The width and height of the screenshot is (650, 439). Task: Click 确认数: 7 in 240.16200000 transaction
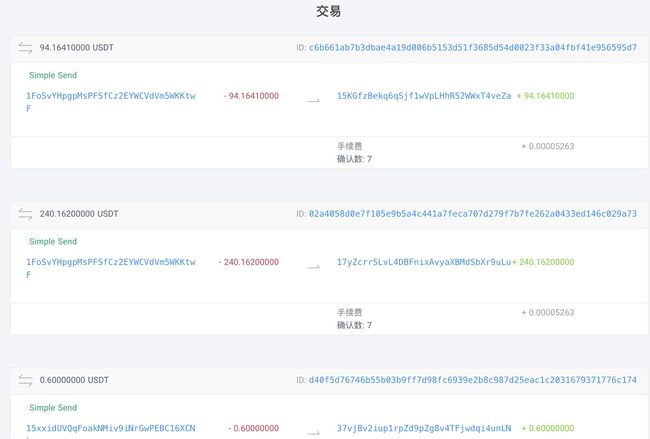point(354,325)
